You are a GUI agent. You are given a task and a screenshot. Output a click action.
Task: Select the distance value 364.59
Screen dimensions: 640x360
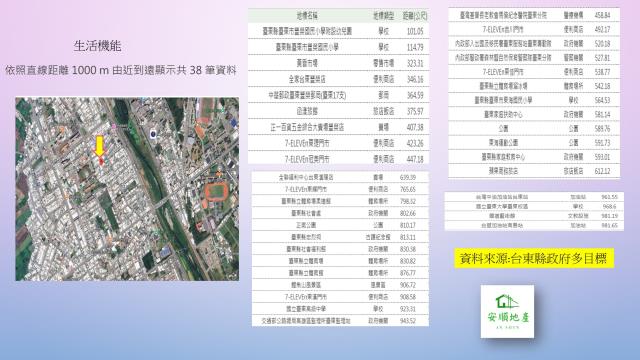415,95
